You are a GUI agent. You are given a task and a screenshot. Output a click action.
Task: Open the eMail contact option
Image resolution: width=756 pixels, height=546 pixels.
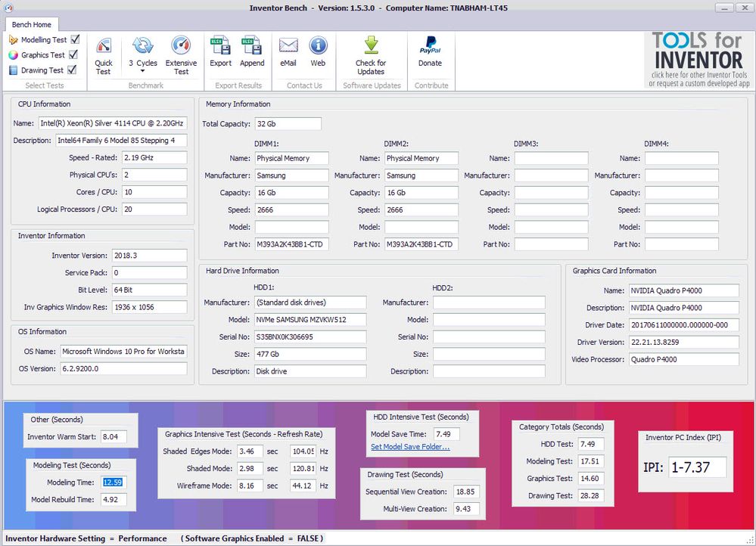[288, 52]
